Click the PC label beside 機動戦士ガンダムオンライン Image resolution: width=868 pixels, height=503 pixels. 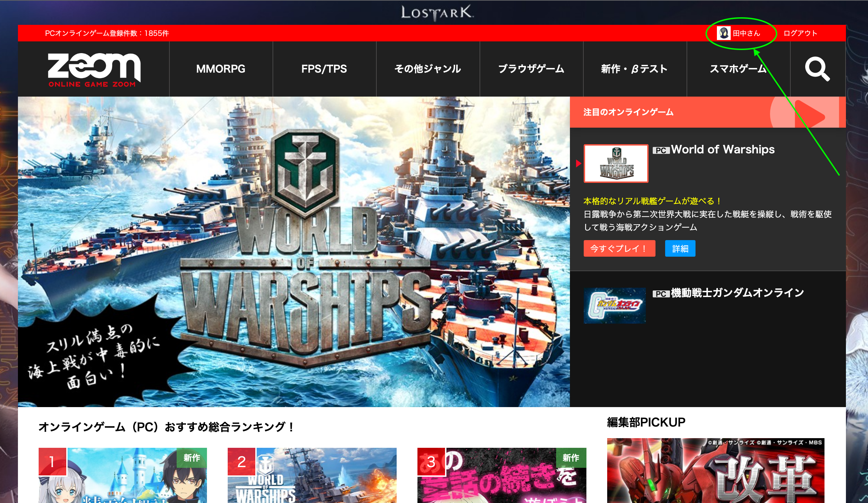click(x=661, y=294)
